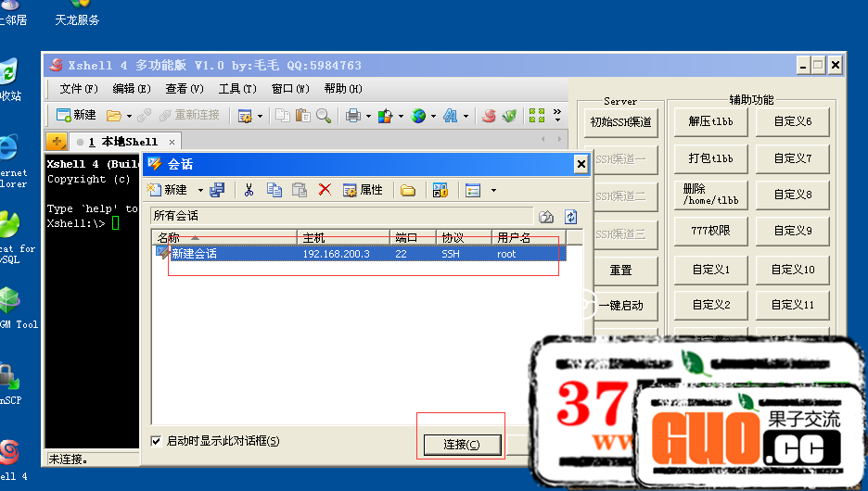Expand view mode dropdown arrow in 会话 dialog
The height and width of the screenshot is (491, 868).
click(493, 191)
